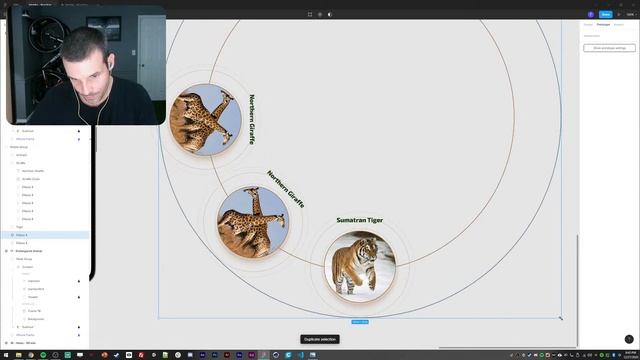
Task: Select the Endangered Animals frame layer
Action: [29, 251]
